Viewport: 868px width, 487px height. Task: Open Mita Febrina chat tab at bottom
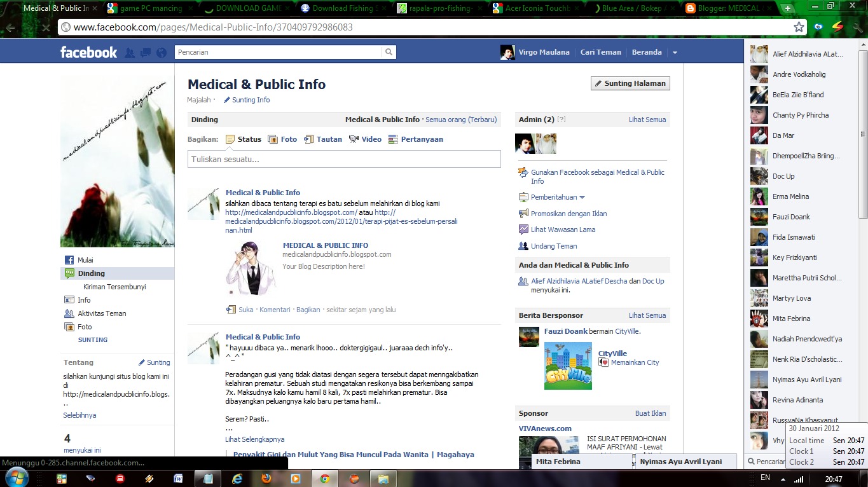tap(582, 462)
